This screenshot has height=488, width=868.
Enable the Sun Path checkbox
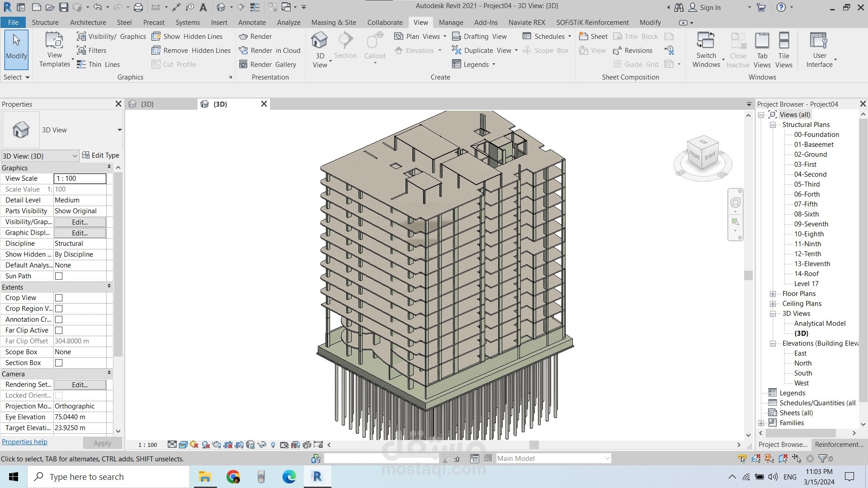pos(59,276)
